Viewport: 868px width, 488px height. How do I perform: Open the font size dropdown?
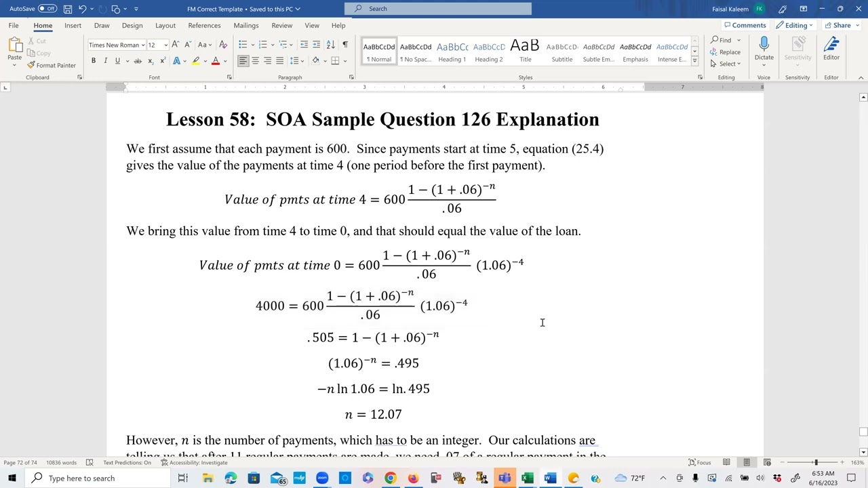pos(165,45)
